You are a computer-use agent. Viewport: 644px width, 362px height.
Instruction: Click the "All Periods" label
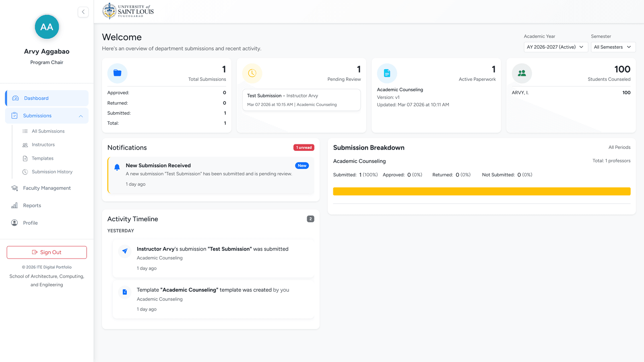coord(619,147)
